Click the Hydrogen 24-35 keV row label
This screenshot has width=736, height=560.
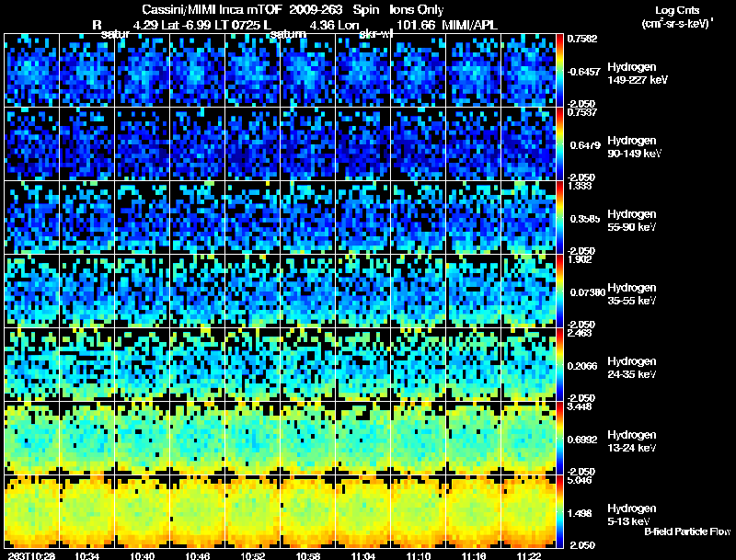[x=632, y=368]
